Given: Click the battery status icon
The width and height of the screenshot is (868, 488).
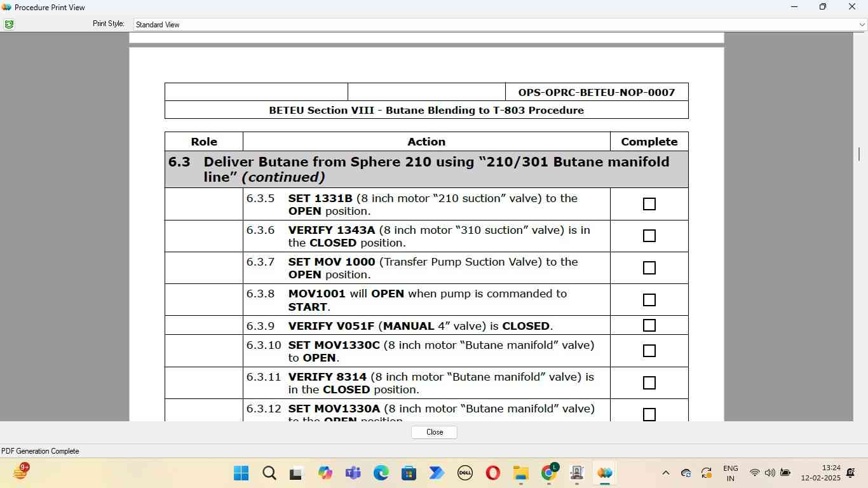Looking at the screenshot, I should [x=785, y=473].
